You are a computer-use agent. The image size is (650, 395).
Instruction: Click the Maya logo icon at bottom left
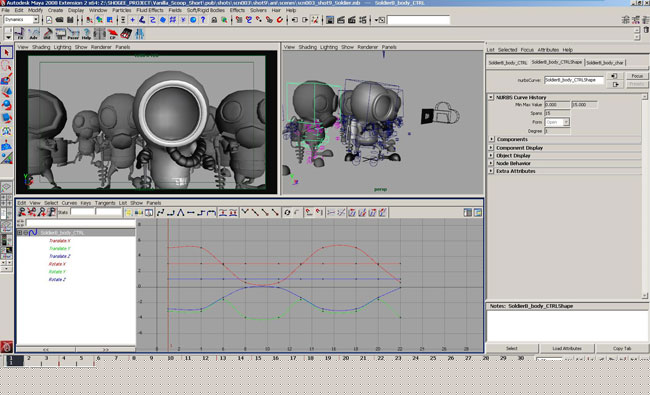[6, 347]
